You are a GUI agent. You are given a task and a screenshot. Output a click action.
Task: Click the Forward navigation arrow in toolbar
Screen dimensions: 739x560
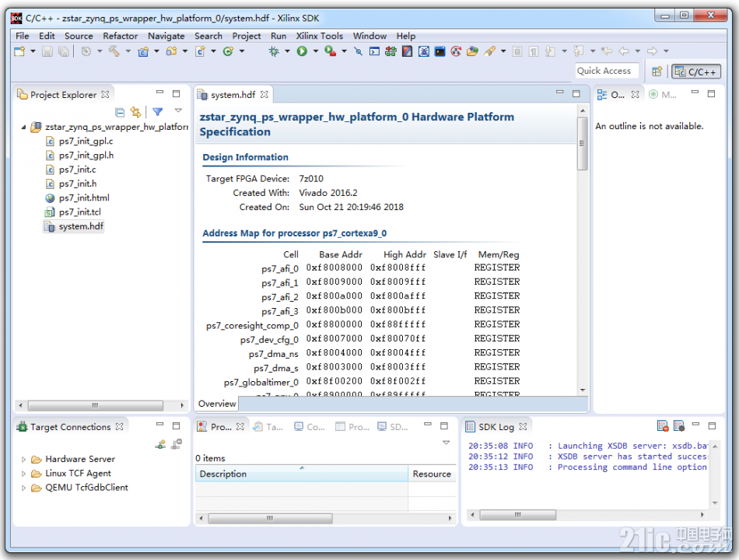pyautogui.click(x=653, y=51)
